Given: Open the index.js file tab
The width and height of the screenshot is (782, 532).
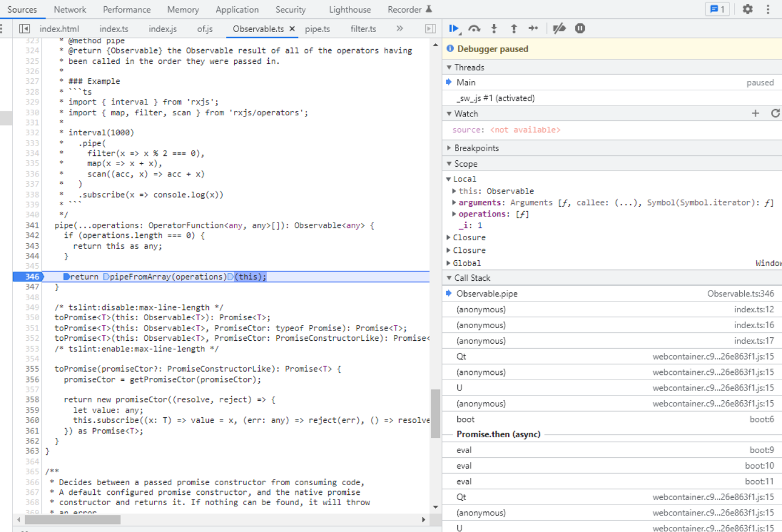Looking at the screenshot, I should [x=163, y=29].
